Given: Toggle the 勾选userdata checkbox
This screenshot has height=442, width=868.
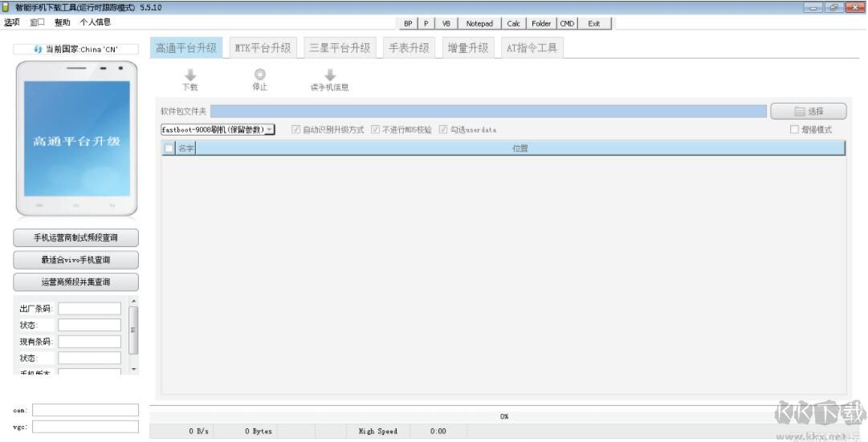Looking at the screenshot, I should coord(443,129).
